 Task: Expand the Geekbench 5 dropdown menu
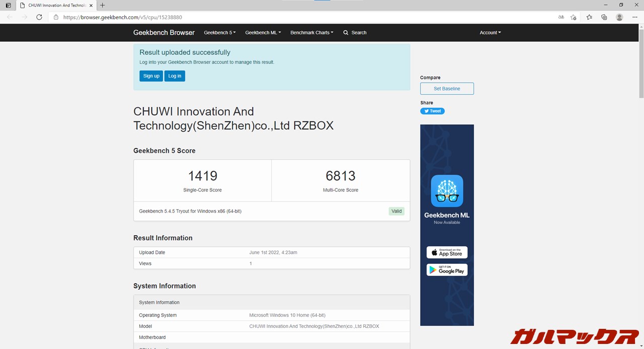coord(220,33)
